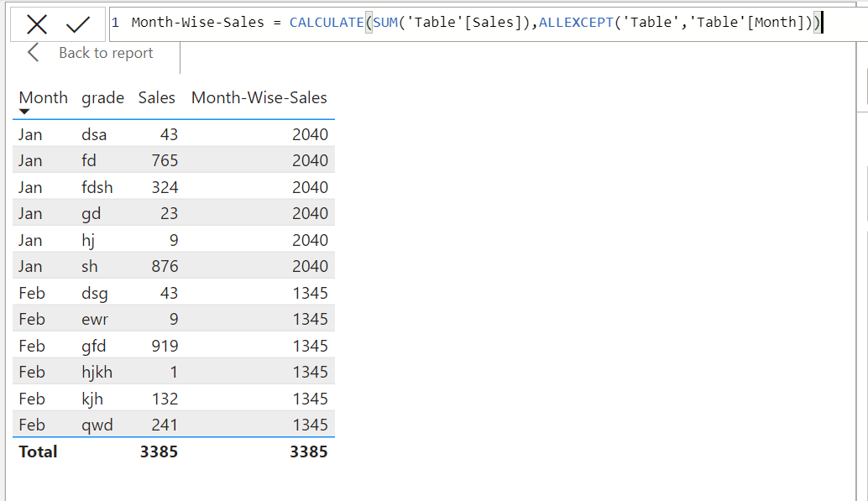Sort by Month-Wise-Sales column header
This screenshot has height=501, width=868.
(259, 97)
